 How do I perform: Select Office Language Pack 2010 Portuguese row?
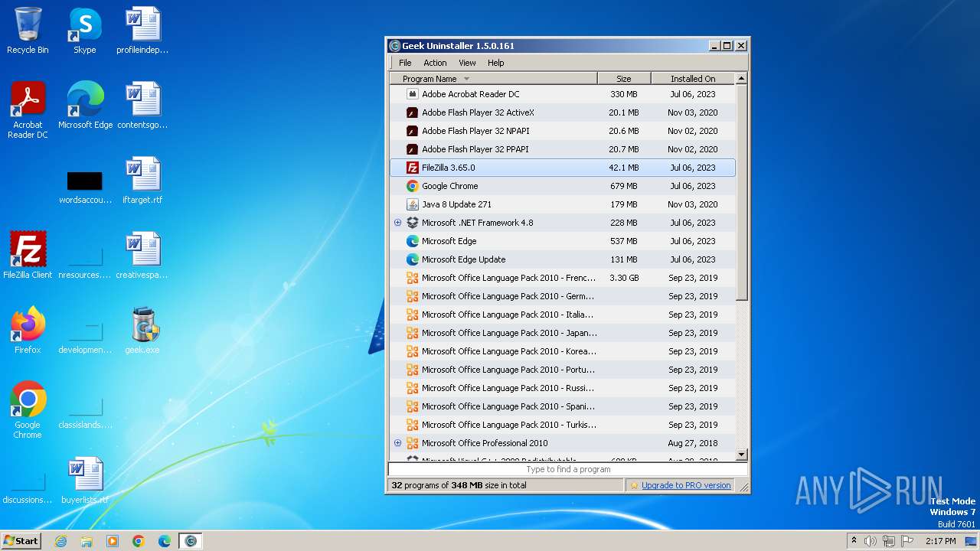[x=562, y=370]
